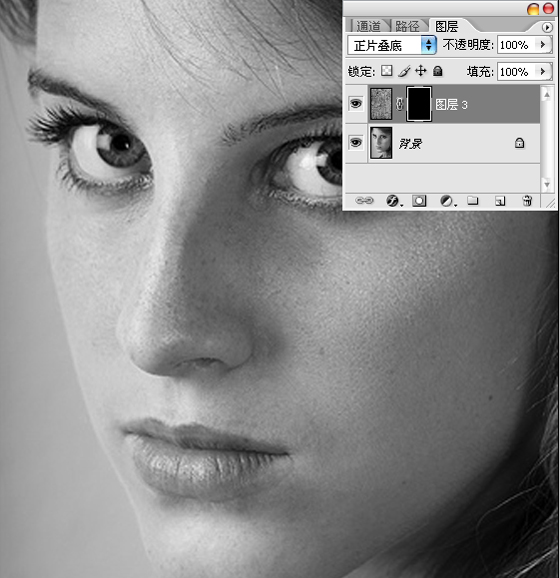This screenshot has height=578, width=560.
Task: Create a new group folder icon
Action: click(473, 201)
